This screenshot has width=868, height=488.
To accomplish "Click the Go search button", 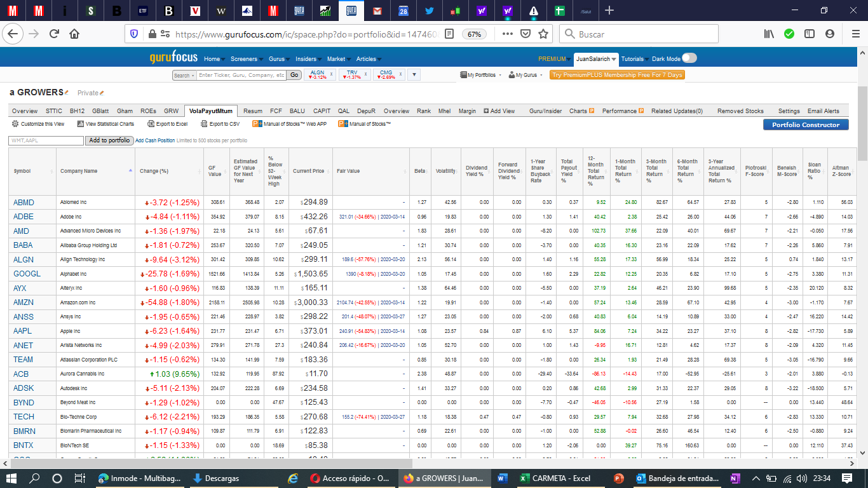I will click(294, 75).
